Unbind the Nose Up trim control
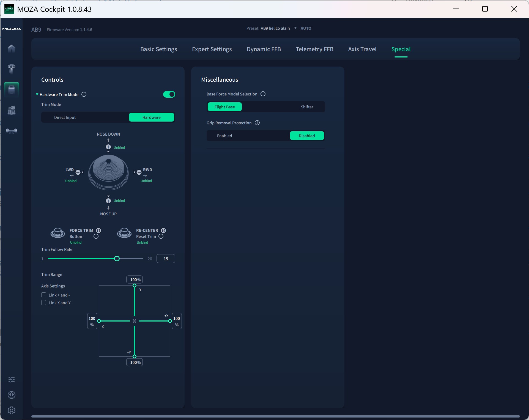The width and height of the screenshot is (529, 420). tap(119, 201)
